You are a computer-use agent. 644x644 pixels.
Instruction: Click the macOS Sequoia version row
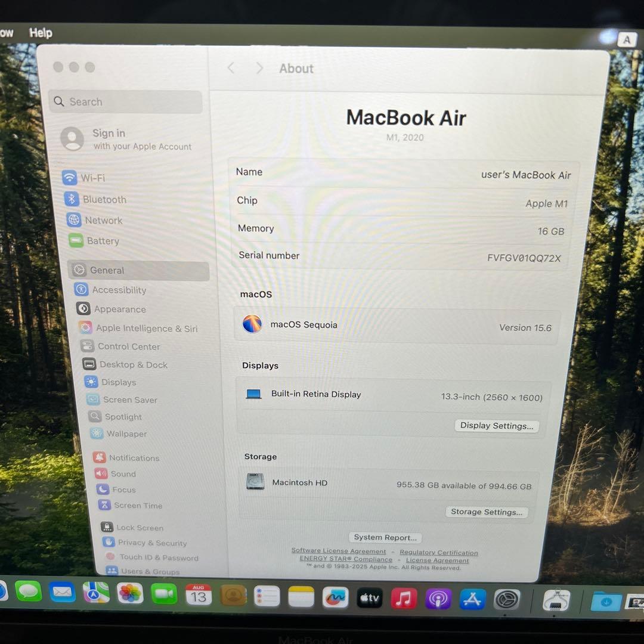[x=397, y=326]
